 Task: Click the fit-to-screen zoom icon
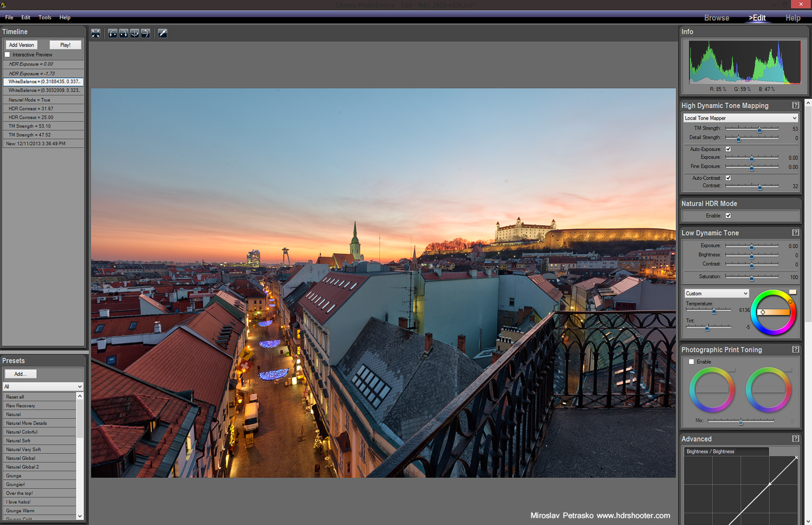point(96,34)
